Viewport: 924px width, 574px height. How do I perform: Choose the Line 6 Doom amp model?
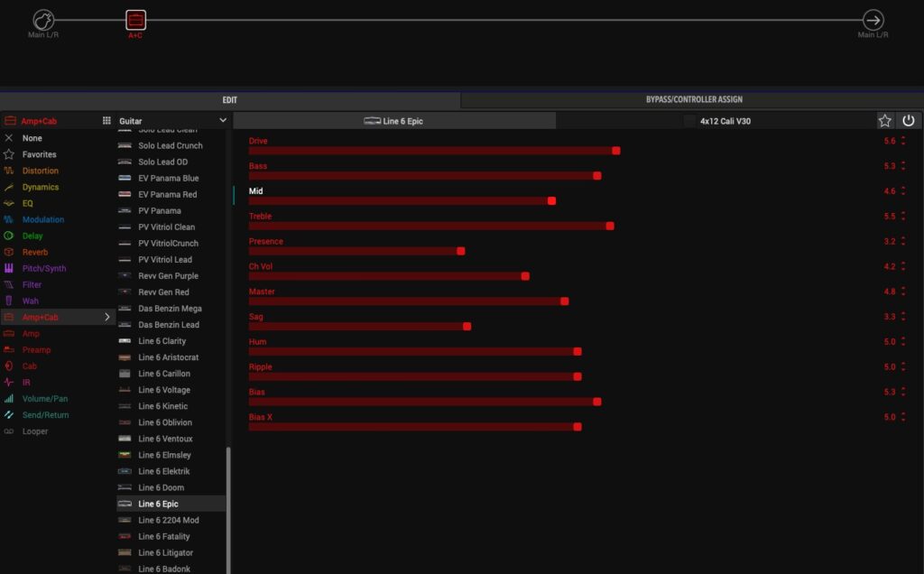point(162,487)
